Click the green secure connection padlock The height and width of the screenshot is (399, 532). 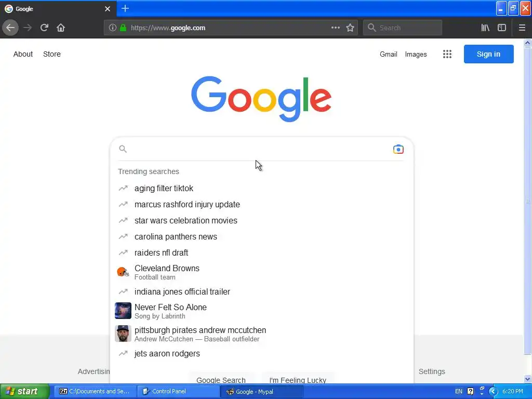(123, 28)
